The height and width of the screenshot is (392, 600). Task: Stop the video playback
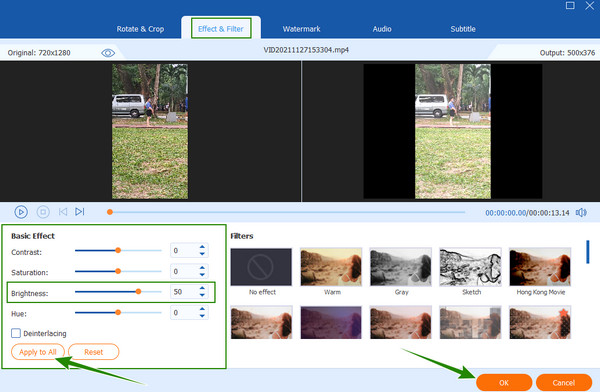click(43, 212)
